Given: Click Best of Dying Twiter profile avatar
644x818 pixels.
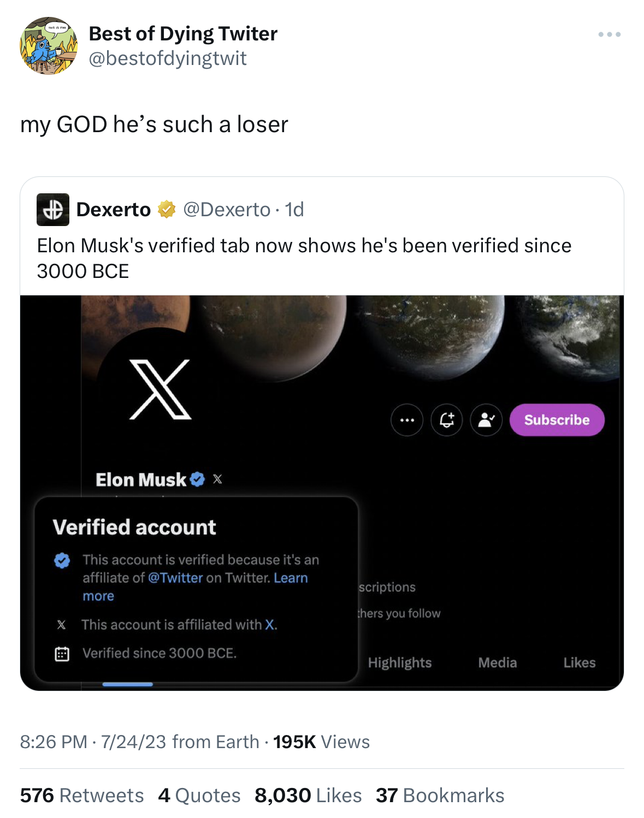Looking at the screenshot, I should 49,46.
